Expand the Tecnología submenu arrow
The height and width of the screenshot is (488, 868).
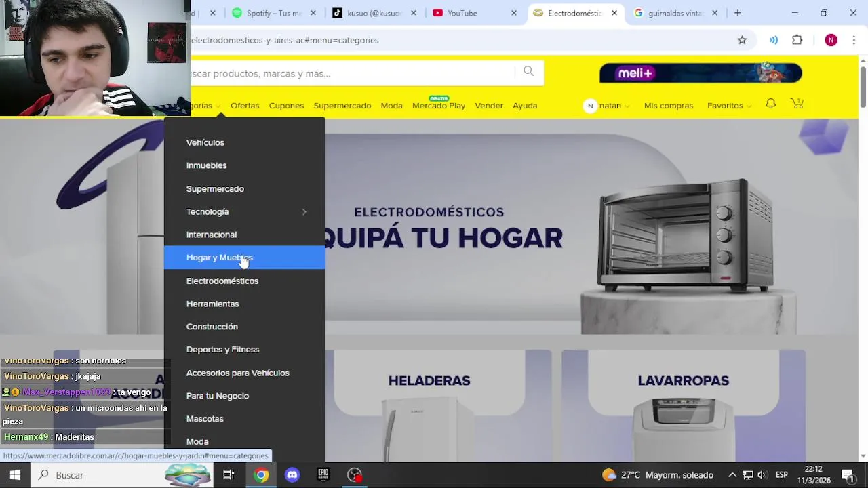[304, 212]
